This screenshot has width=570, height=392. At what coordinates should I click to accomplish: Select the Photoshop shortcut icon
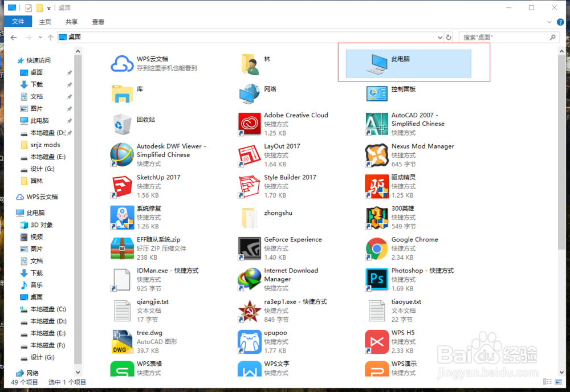[377, 279]
